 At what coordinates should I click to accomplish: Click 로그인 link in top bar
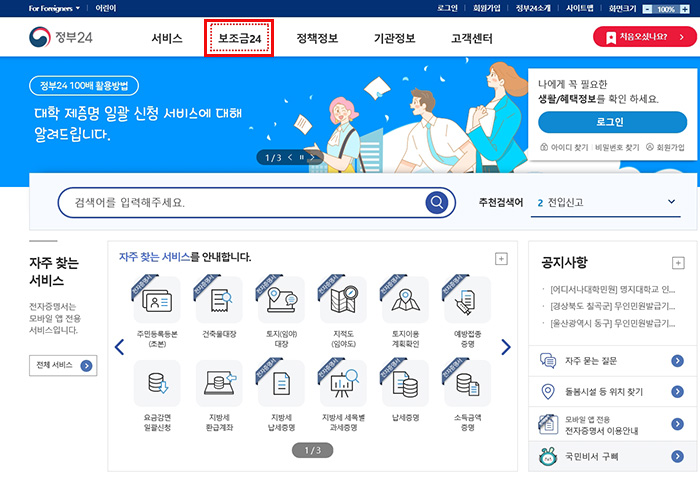tap(447, 8)
